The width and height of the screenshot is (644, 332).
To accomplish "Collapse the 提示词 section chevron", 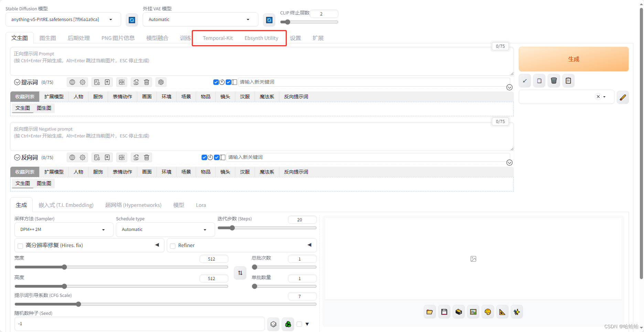I will pos(17,82).
